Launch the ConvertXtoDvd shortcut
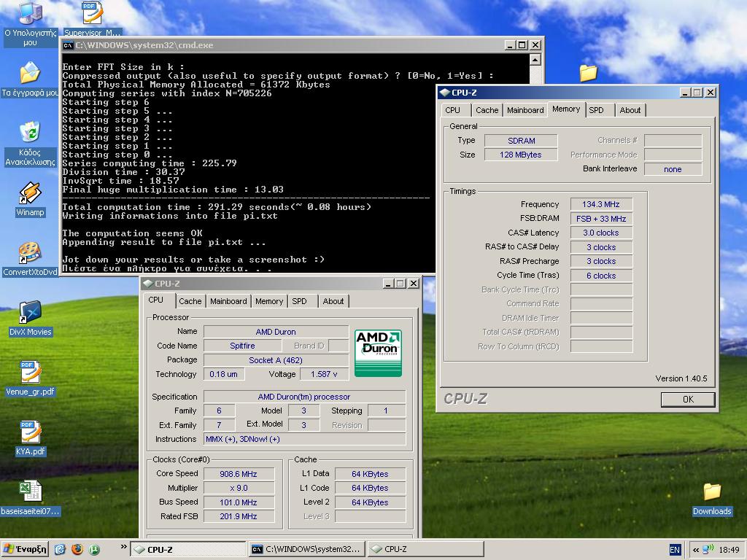This screenshot has width=747, height=560. 30,252
